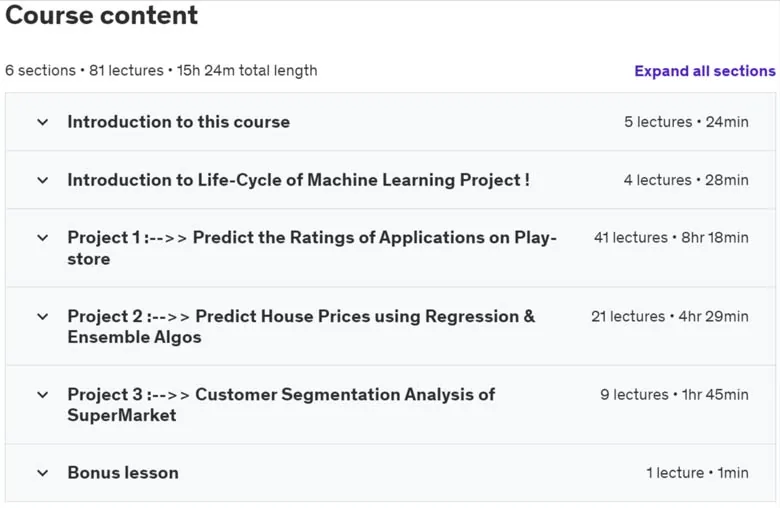780x508 pixels.
Task: Click Expand all sections link
Action: click(705, 71)
